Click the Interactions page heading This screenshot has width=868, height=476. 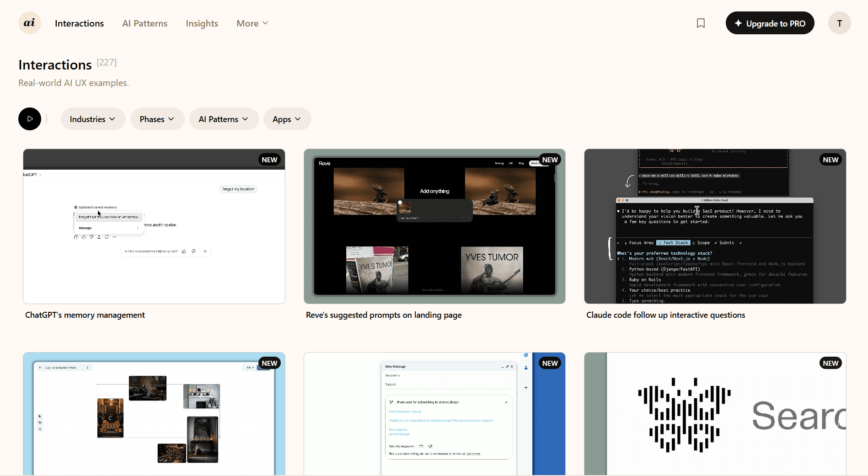click(55, 65)
